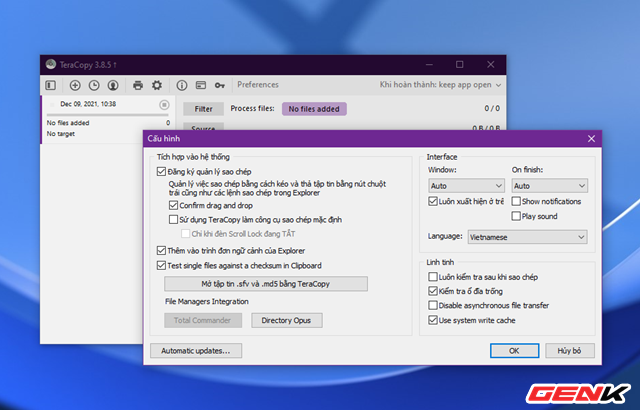Click the window layout icon in toolbar
Screen dimensions: 640x410
click(x=201, y=85)
